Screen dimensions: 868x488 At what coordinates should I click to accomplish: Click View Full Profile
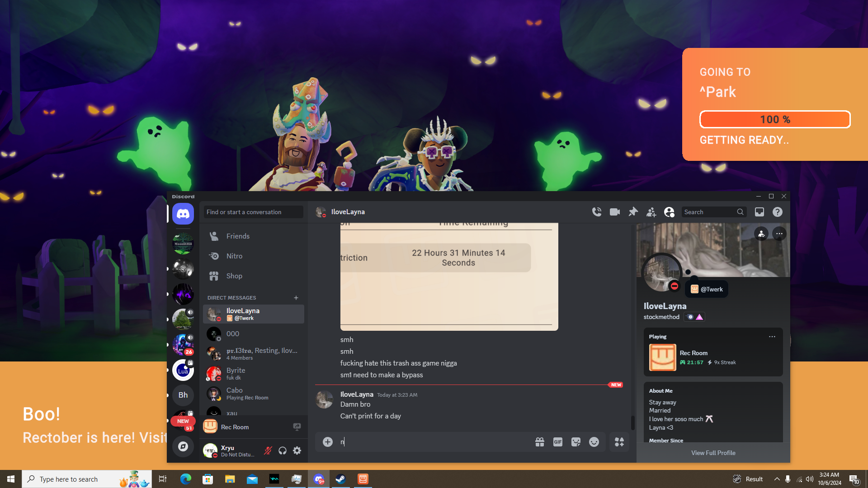[x=713, y=453]
